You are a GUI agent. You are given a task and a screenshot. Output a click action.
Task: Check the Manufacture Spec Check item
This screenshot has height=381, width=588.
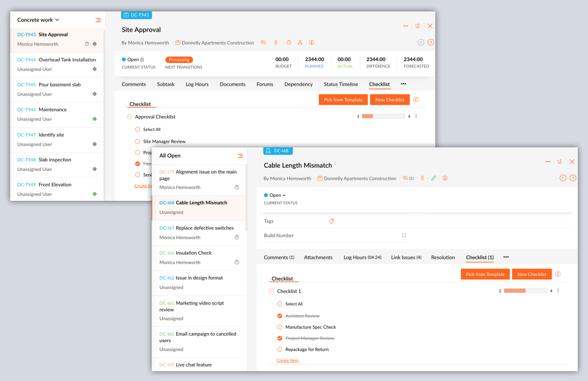(279, 327)
